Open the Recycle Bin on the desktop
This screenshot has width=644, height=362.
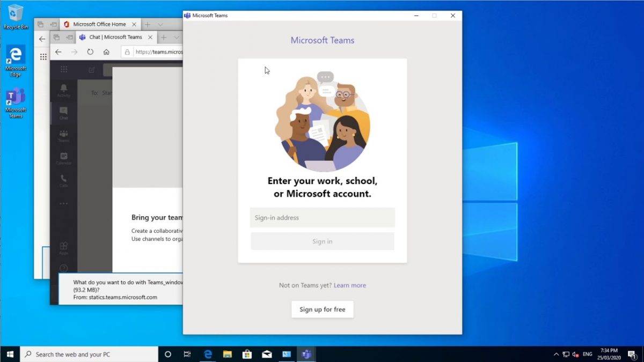click(16, 13)
